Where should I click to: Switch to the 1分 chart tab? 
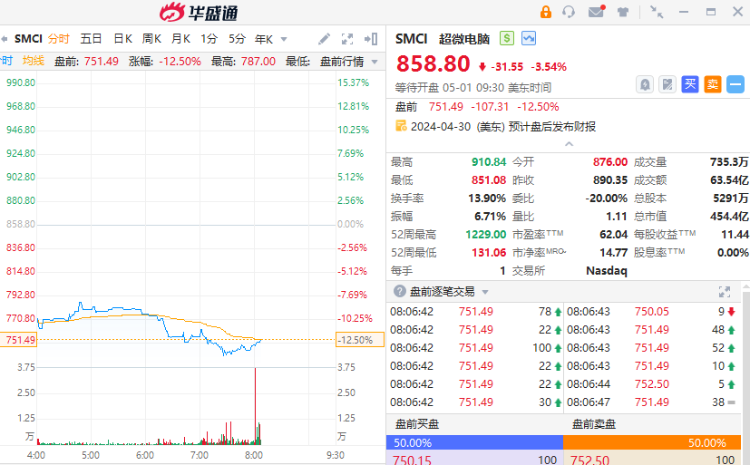pyautogui.click(x=209, y=39)
